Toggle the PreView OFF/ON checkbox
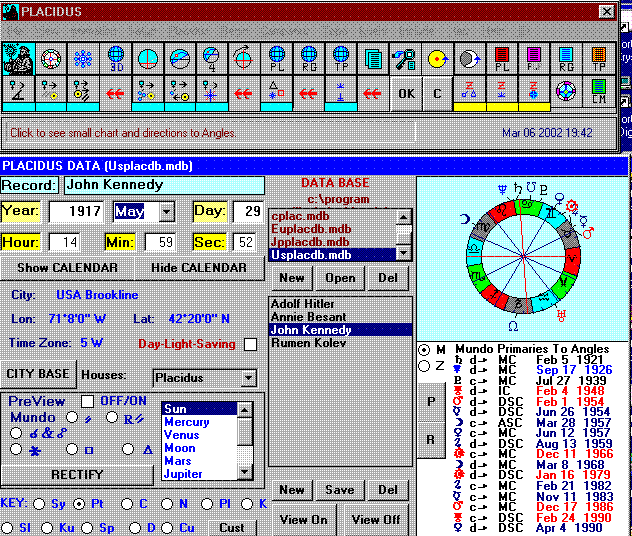 (x=87, y=401)
